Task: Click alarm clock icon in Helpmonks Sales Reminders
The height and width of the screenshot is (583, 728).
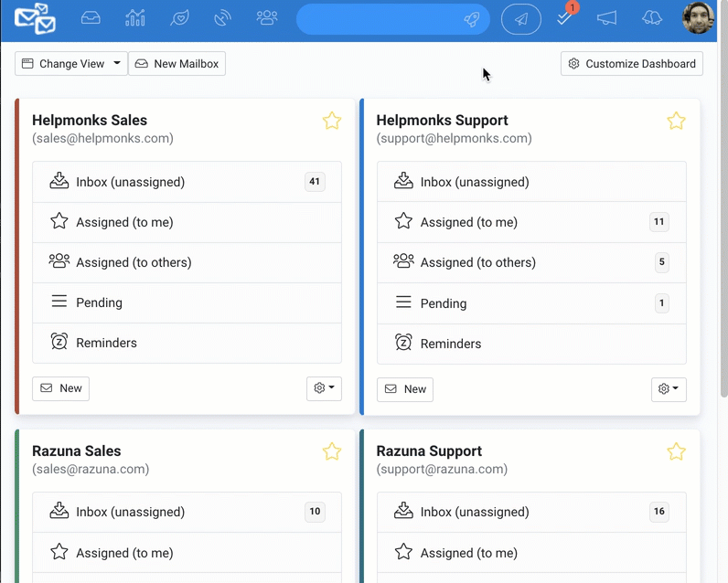Action: pyautogui.click(x=59, y=342)
